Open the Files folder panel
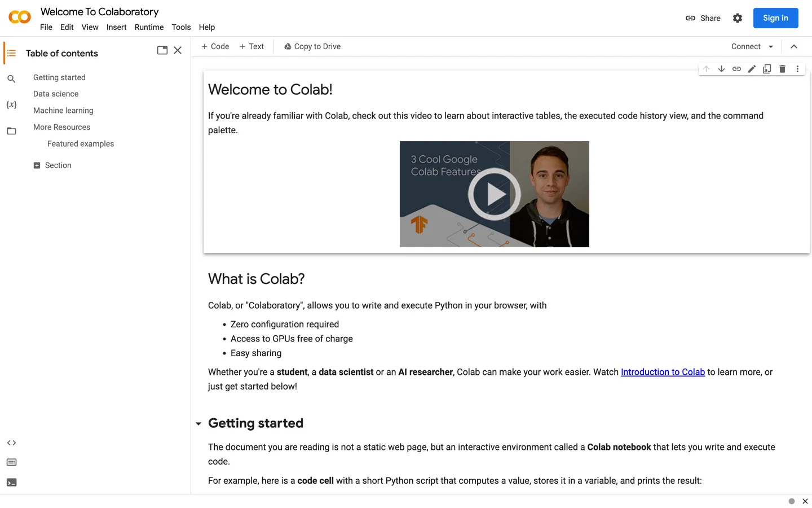 click(11, 131)
